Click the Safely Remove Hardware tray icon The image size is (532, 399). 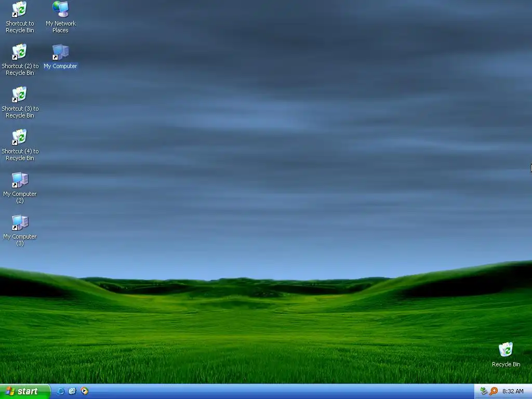pyautogui.click(x=484, y=391)
